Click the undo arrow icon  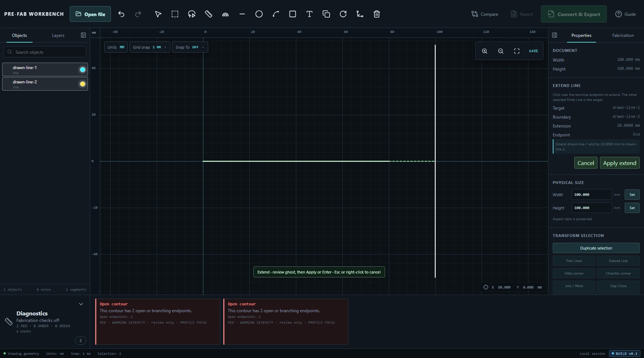[x=121, y=14]
